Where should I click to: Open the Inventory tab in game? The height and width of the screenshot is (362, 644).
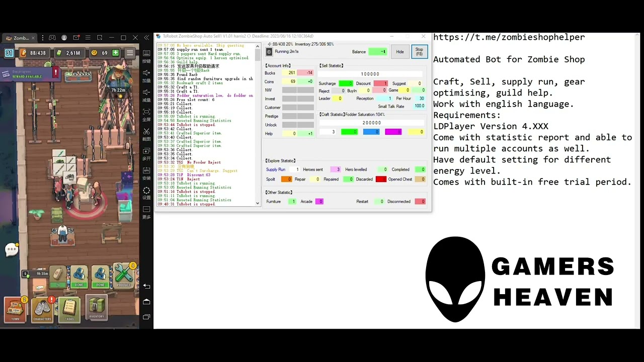pos(97,307)
